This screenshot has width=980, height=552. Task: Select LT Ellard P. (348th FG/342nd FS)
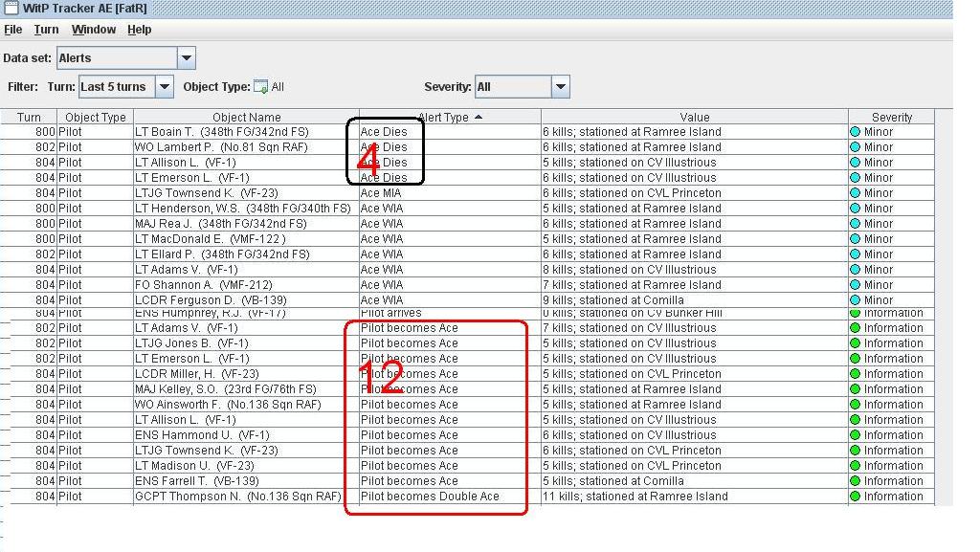coord(222,254)
